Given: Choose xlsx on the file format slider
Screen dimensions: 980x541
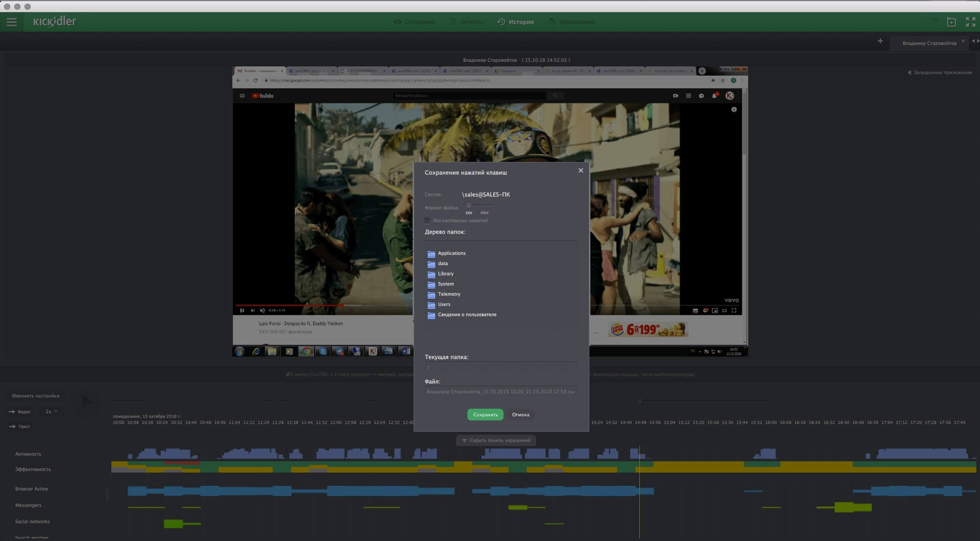Looking at the screenshot, I should point(484,213).
